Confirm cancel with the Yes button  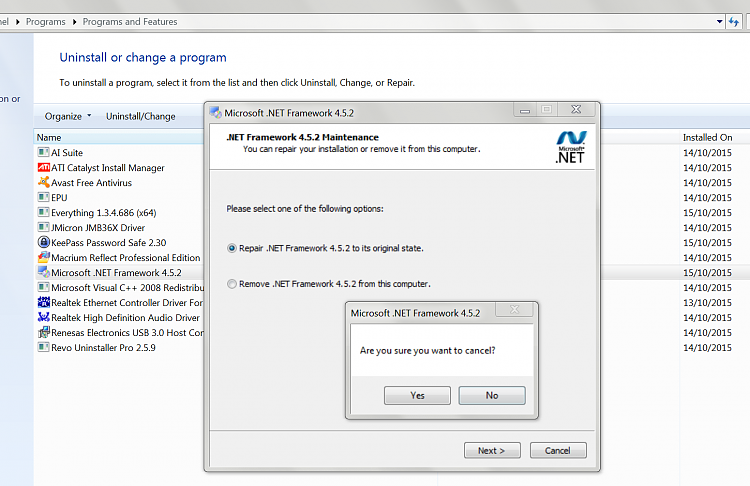[x=417, y=396]
